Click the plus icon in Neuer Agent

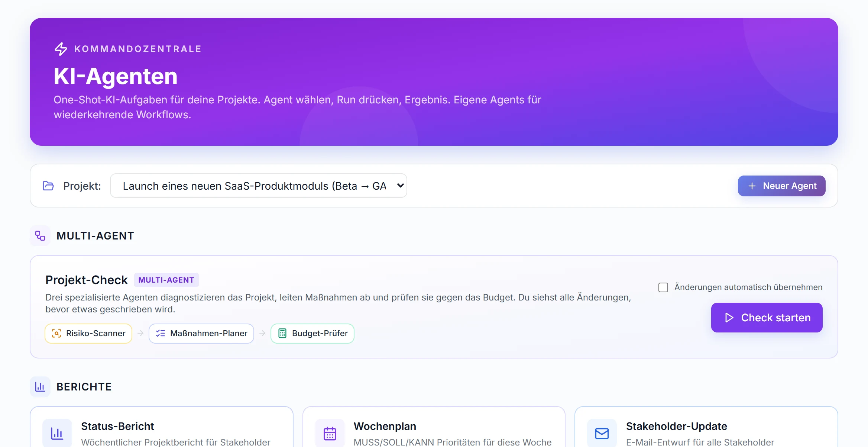[x=752, y=186]
